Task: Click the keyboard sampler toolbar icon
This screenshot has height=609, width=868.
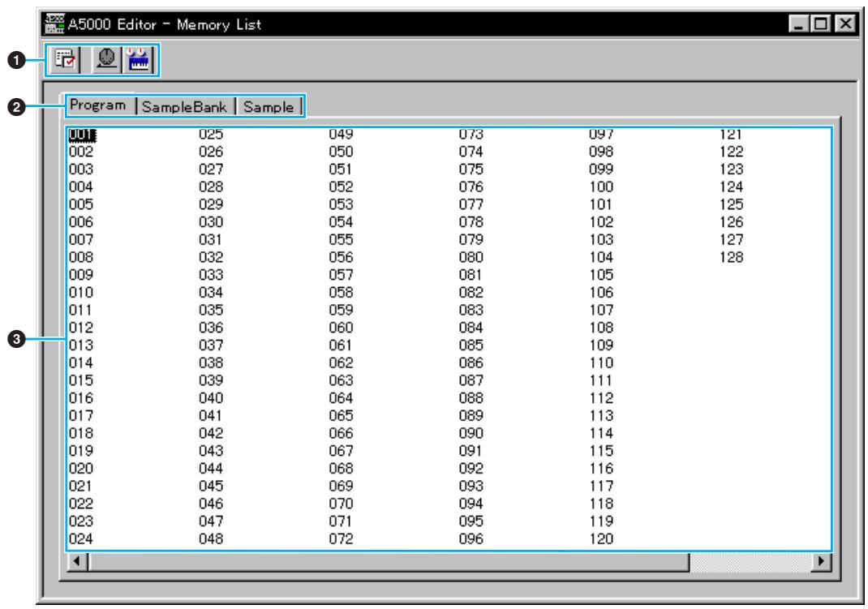Action: click(139, 59)
